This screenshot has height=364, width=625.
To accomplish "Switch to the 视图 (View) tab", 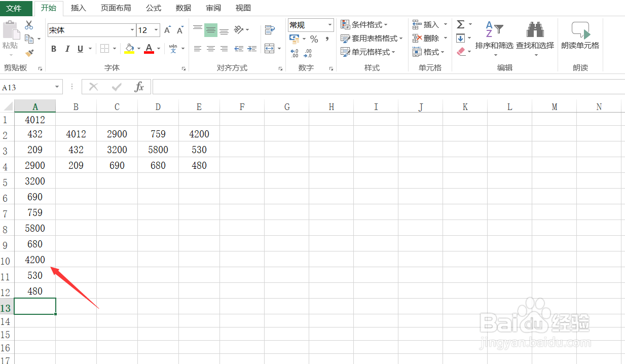I will (x=243, y=8).
